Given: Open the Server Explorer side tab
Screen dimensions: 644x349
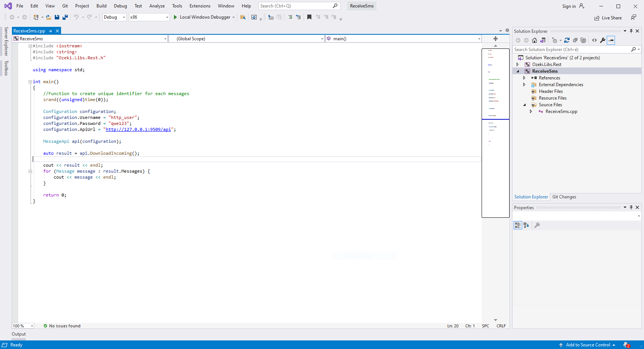Looking at the screenshot, I should [x=6, y=41].
